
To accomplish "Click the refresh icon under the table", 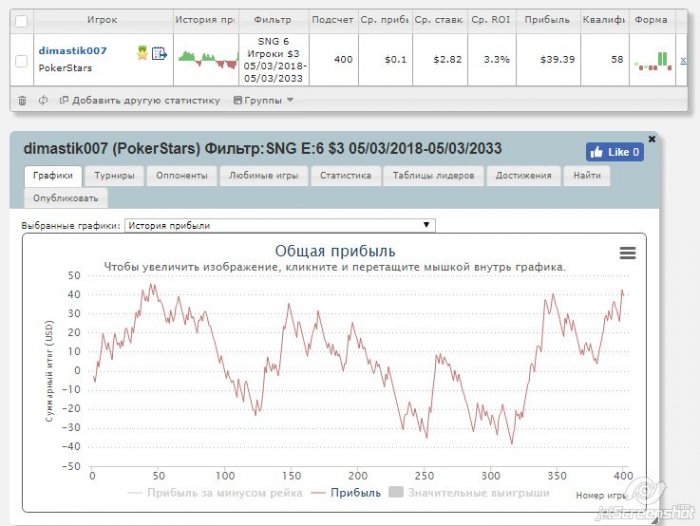I will [43, 100].
